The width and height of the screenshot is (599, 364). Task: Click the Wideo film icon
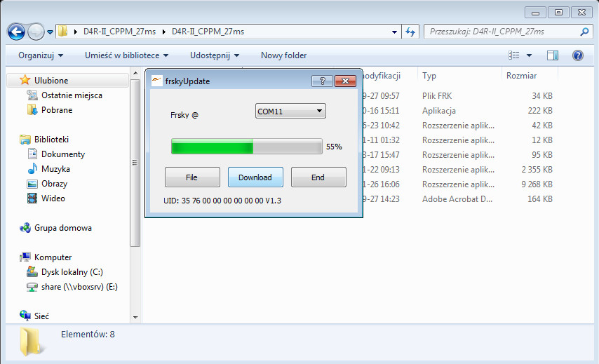(x=32, y=198)
